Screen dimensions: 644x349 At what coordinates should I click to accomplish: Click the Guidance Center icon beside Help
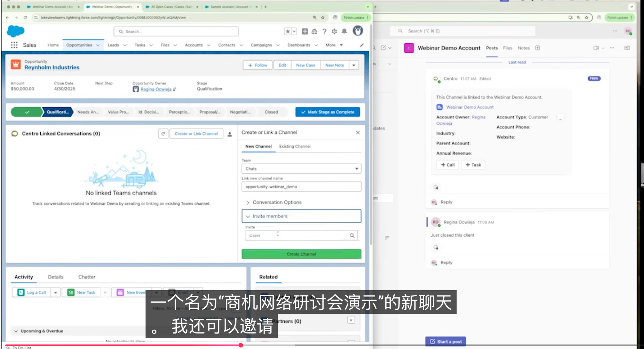(x=314, y=31)
